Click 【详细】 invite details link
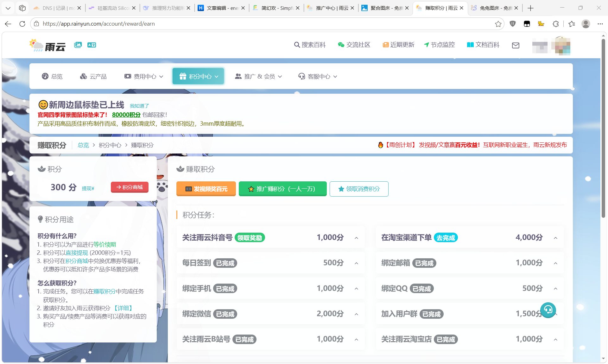The image size is (608, 364). (123, 308)
